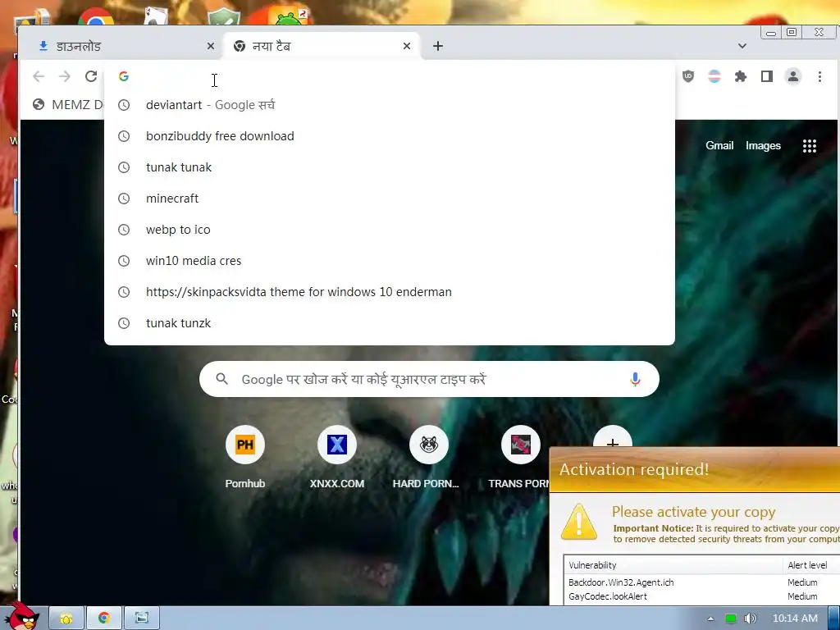Reload the page with the refresh icon
Image resolution: width=840 pixels, height=630 pixels.
[x=91, y=76]
